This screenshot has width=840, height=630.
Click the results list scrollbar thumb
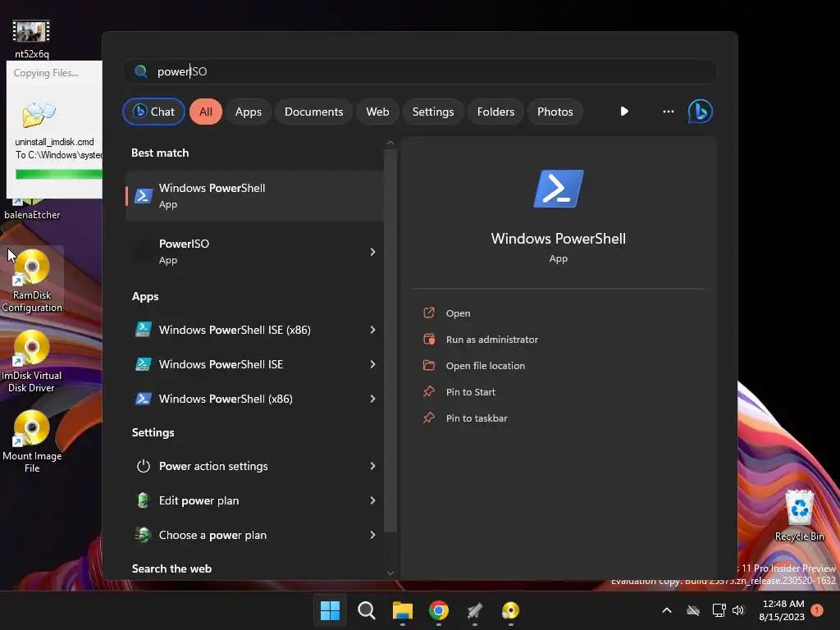point(390,340)
